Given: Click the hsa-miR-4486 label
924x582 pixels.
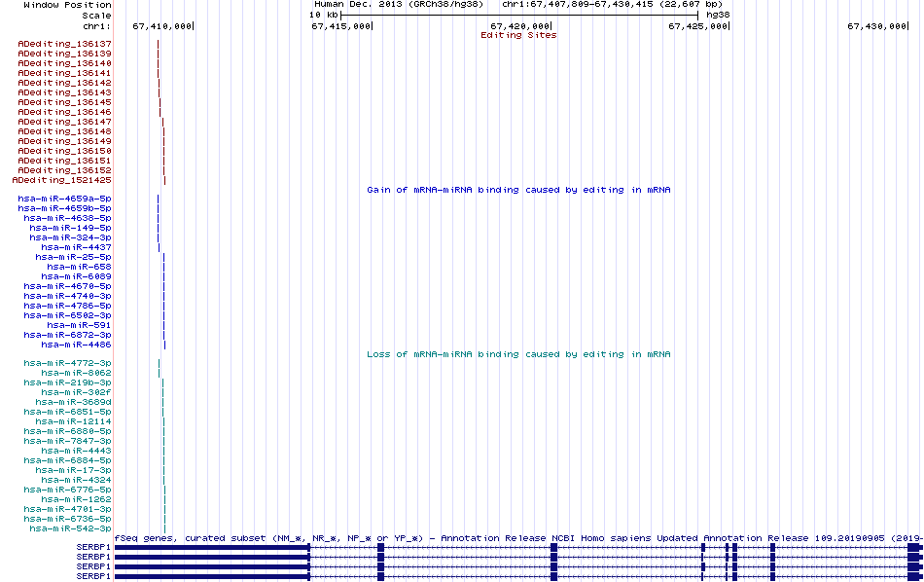Looking at the screenshot, I should [x=77, y=345].
